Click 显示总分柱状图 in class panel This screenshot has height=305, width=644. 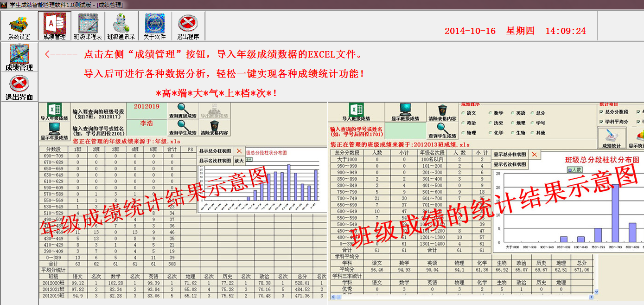510,155
